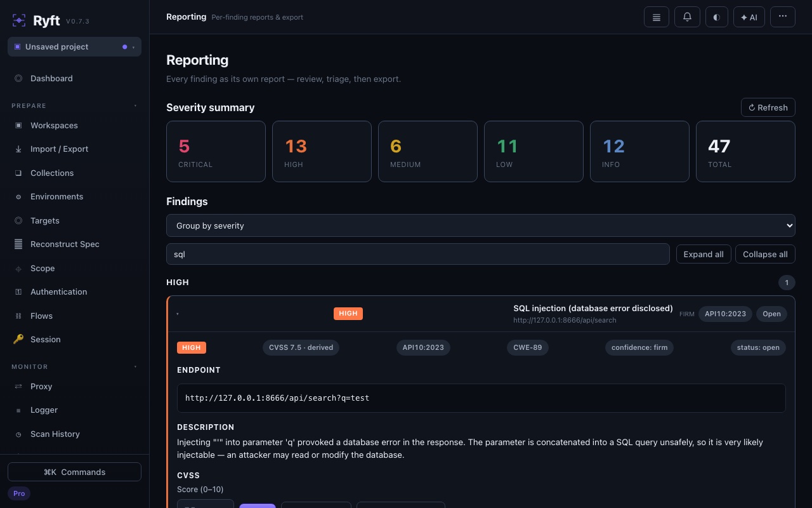
Task: Collapse the PREPARE sidebar section
Action: (x=74, y=105)
